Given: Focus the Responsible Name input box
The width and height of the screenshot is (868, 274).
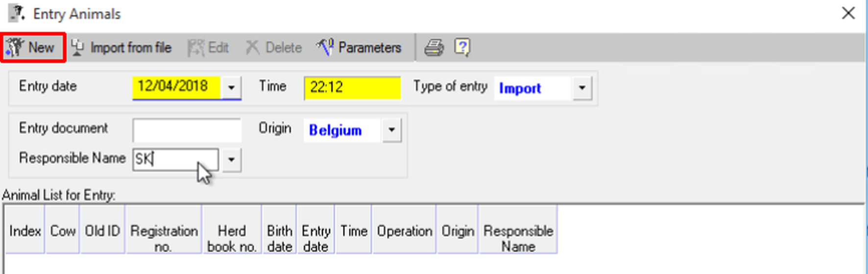Looking at the screenshot, I should [x=175, y=160].
